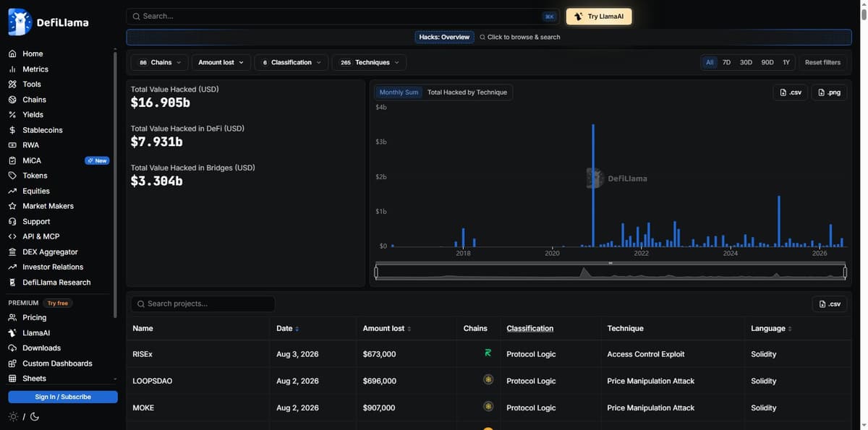Click right handle of chart range slider
868x430 pixels.
[x=845, y=272]
